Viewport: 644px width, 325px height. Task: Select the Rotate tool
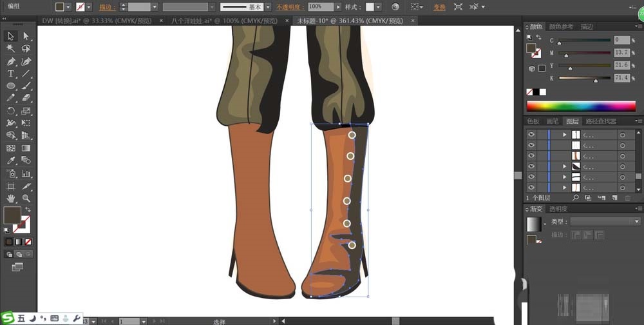click(x=11, y=111)
